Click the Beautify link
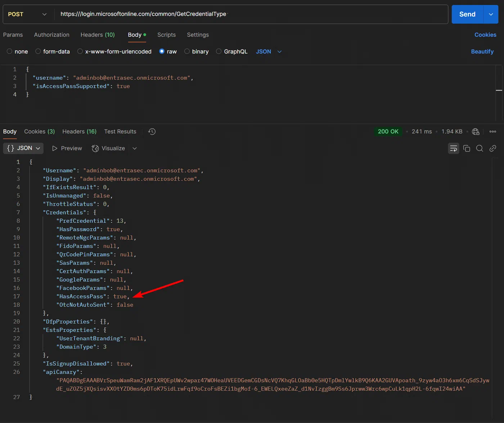The image size is (504, 423). 482,51
